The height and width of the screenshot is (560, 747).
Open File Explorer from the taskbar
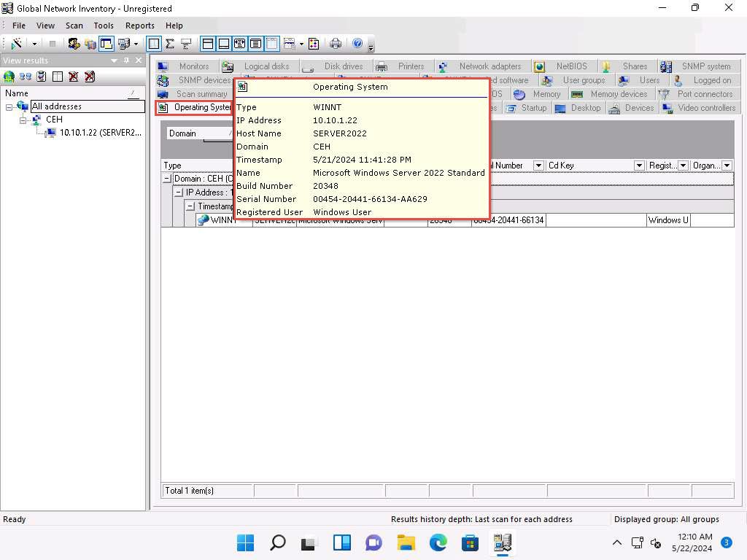coord(406,542)
